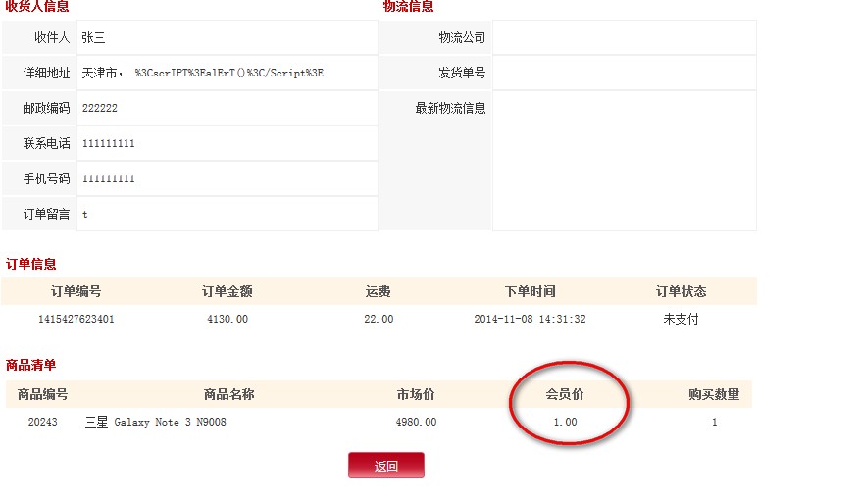Click order number 1415427623401
This screenshot has height=504, width=859.
76,319
